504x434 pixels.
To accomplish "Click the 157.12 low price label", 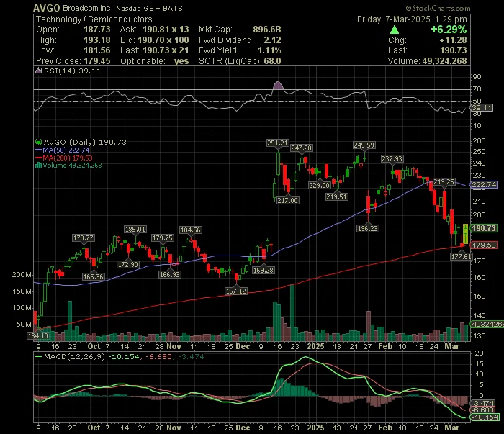I will tap(236, 291).
